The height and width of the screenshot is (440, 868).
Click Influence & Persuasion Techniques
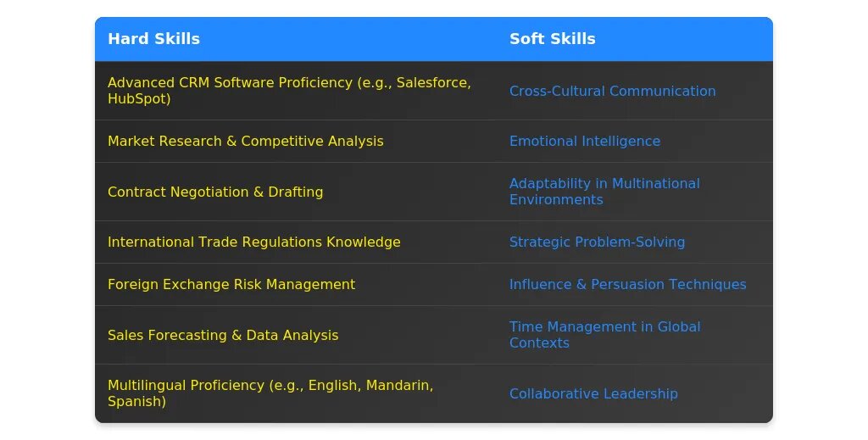(628, 285)
